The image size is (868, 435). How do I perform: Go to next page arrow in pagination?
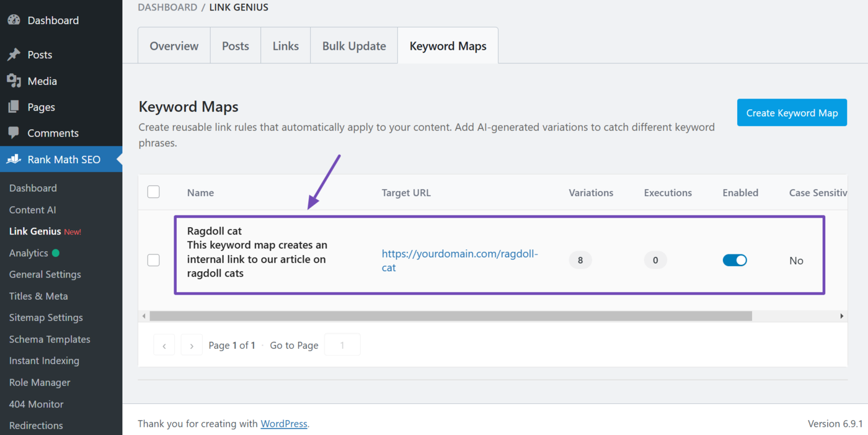click(192, 345)
